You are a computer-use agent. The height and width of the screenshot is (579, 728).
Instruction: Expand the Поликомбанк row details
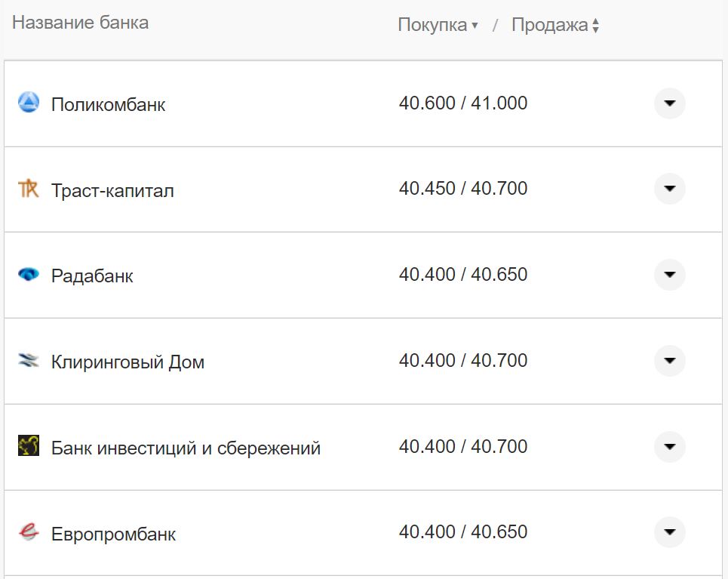pos(669,103)
